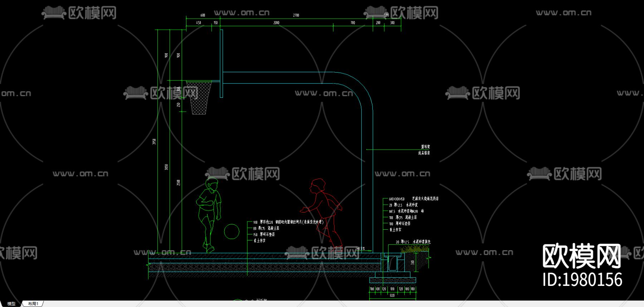This screenshot has width=644, height=307.
Task: Click the 篮球架 annotation label
Action: coord(425,147)
